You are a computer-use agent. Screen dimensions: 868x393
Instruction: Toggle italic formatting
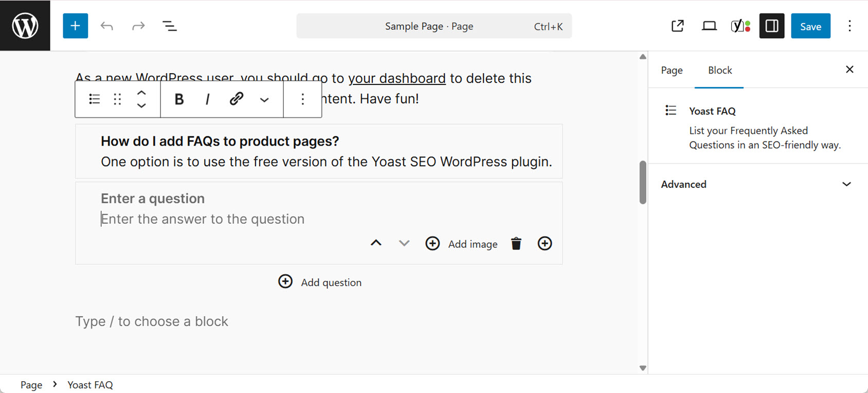coord(207,99)
